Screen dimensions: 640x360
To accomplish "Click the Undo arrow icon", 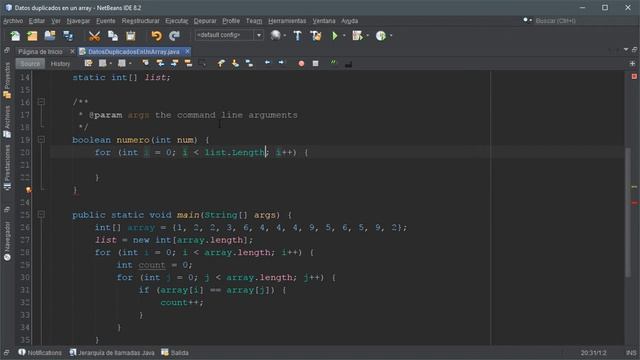I will point(156,36).
